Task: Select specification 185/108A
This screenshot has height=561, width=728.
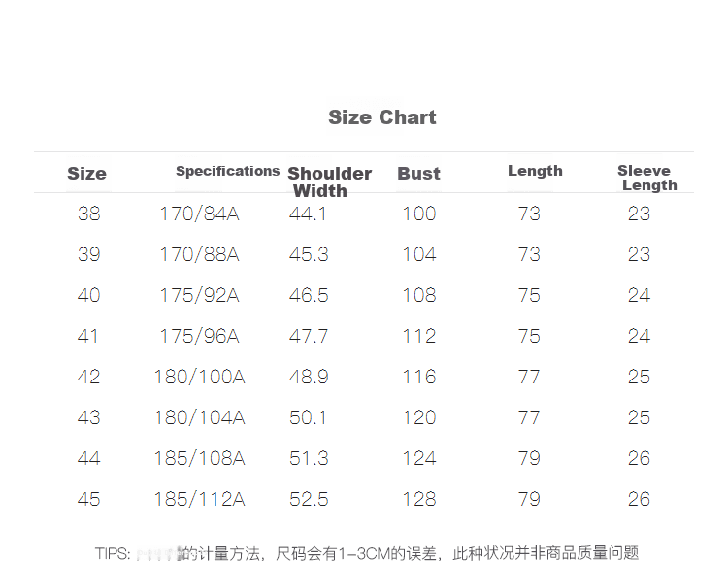Action: [x=199, y=458]
